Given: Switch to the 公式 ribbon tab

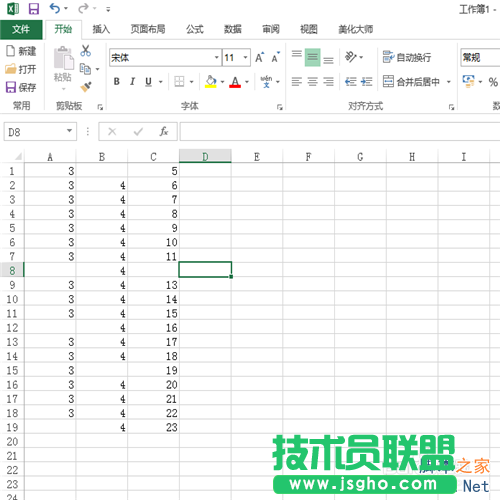Looking at the screenshot, I should [195, 29].
